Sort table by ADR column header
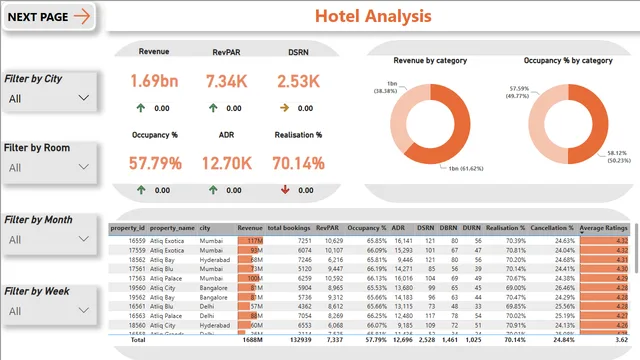Image resolution: width=640 pixels, height=360 pixels. (x=398, y=228)
